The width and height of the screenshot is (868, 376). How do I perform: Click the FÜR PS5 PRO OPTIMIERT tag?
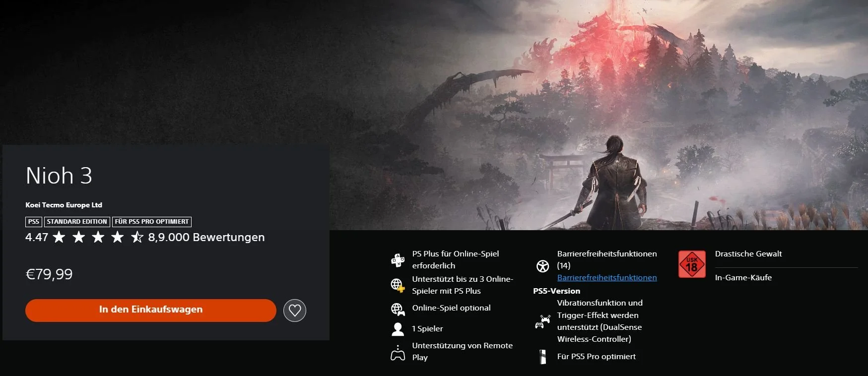click(152, 222)
